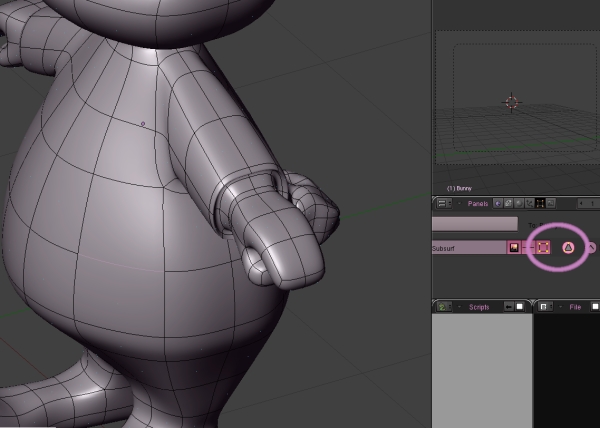The width and height of the screenshot is (600, 428).
Task: Open the text editor window type selector
Action: [x=545, y=307]
